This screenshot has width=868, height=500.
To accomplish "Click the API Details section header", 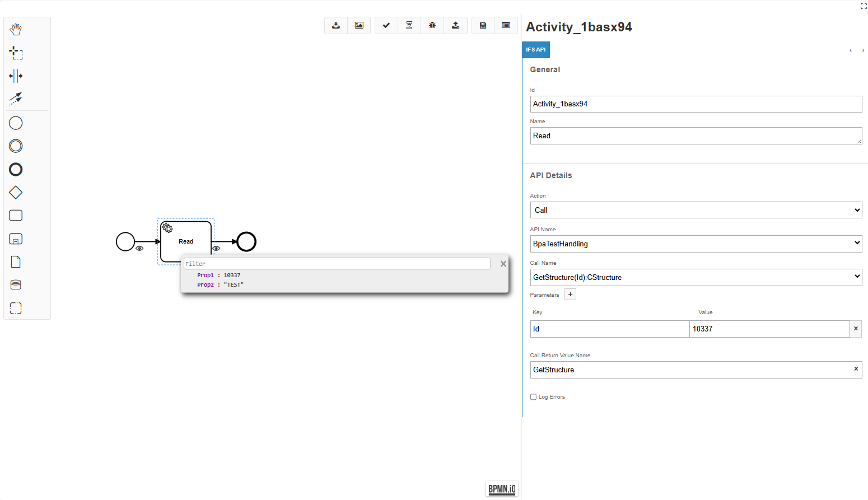I will (550, 175).
